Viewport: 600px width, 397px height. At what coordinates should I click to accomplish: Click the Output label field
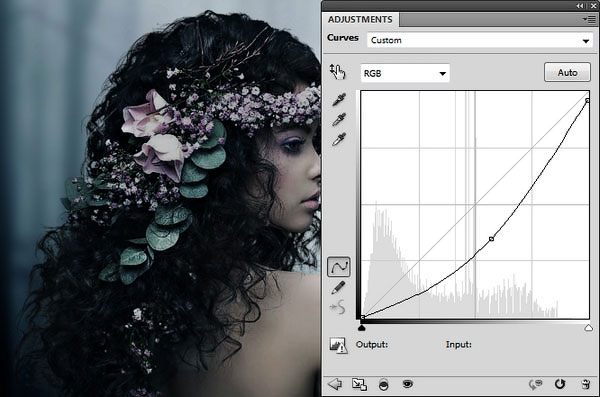372,345
